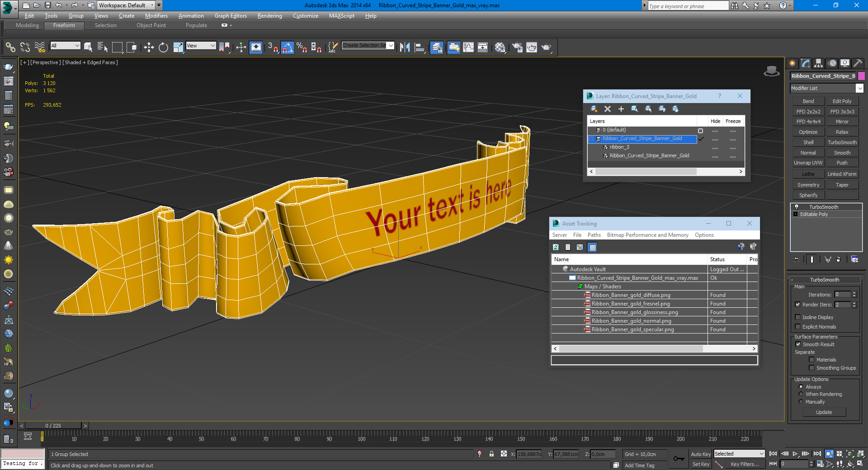868x470 pixels.
Task: Add selected objects to layer plus icon
Action: (621, 109)
